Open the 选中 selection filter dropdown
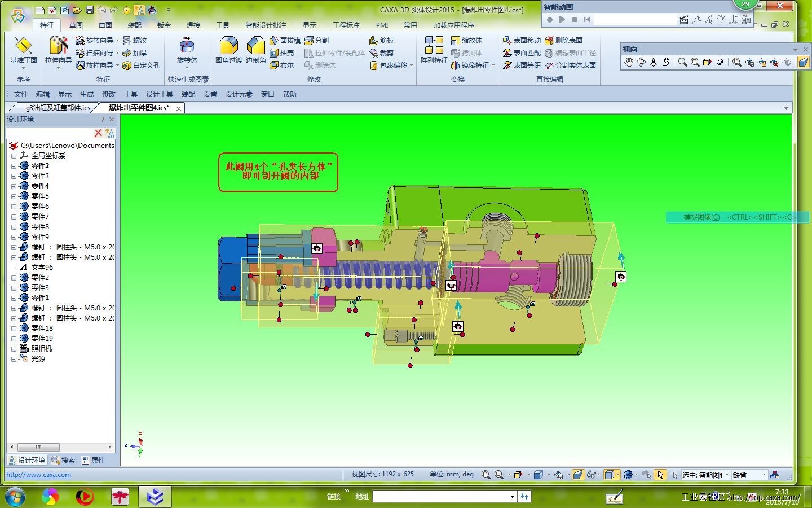812x508 pixels. 727,475
